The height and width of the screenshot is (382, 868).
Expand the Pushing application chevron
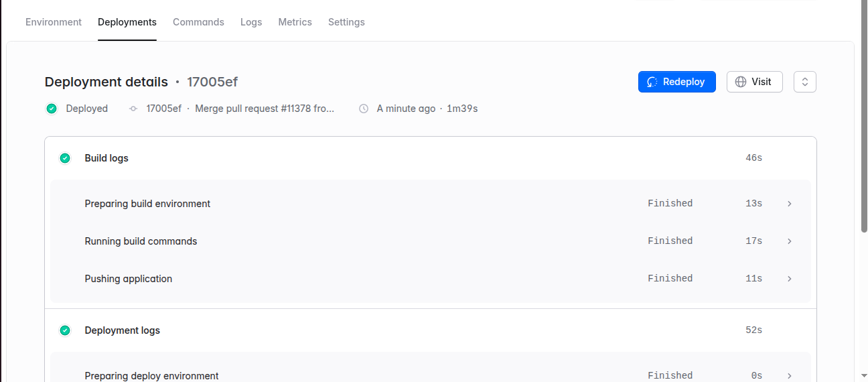click(790, 279)
